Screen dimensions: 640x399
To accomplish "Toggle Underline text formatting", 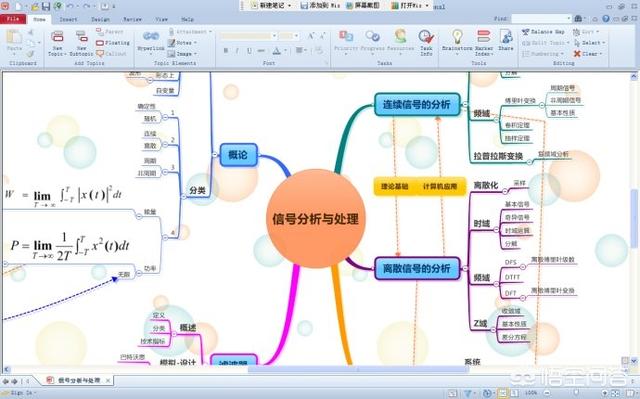I will pos(249,51).
